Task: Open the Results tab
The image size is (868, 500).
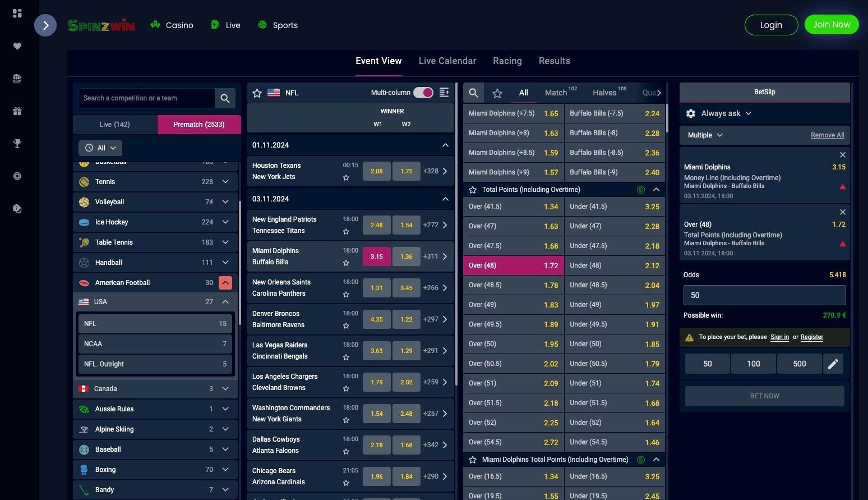Action: point(555,61)
